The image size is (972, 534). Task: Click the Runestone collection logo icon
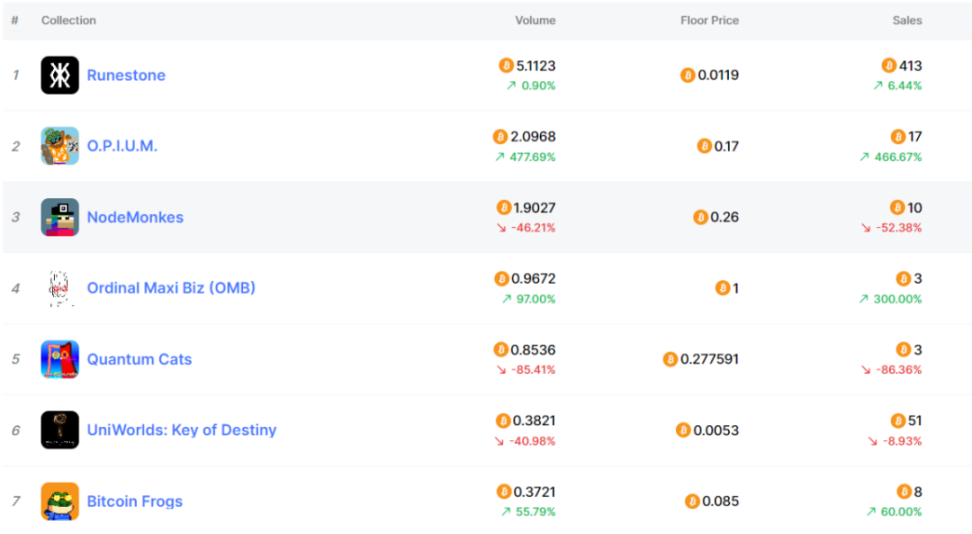pyautogui.click(x=60, y=75)
